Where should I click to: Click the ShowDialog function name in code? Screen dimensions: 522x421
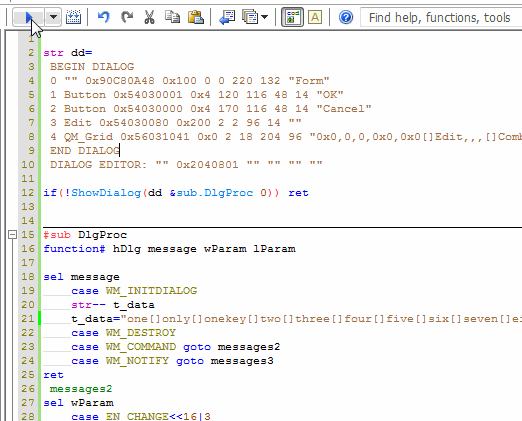pos(106,193)
